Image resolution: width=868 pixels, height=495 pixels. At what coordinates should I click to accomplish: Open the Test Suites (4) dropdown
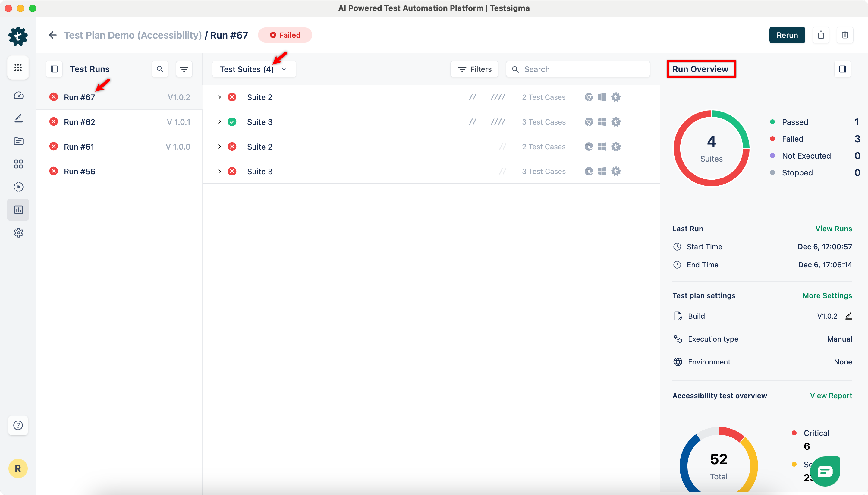tap(253, 69)
